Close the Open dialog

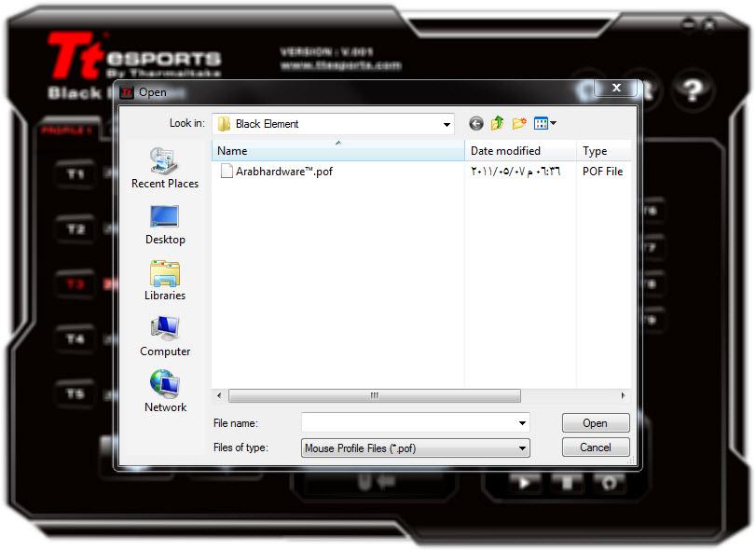point(616,88)
